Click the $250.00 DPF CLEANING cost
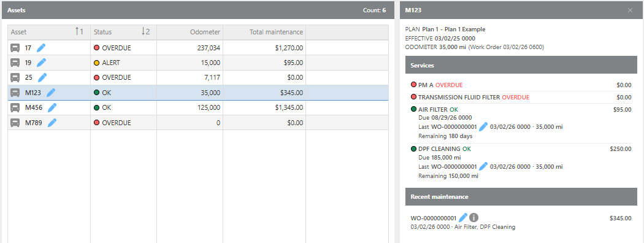 click(x=621, y=149)
